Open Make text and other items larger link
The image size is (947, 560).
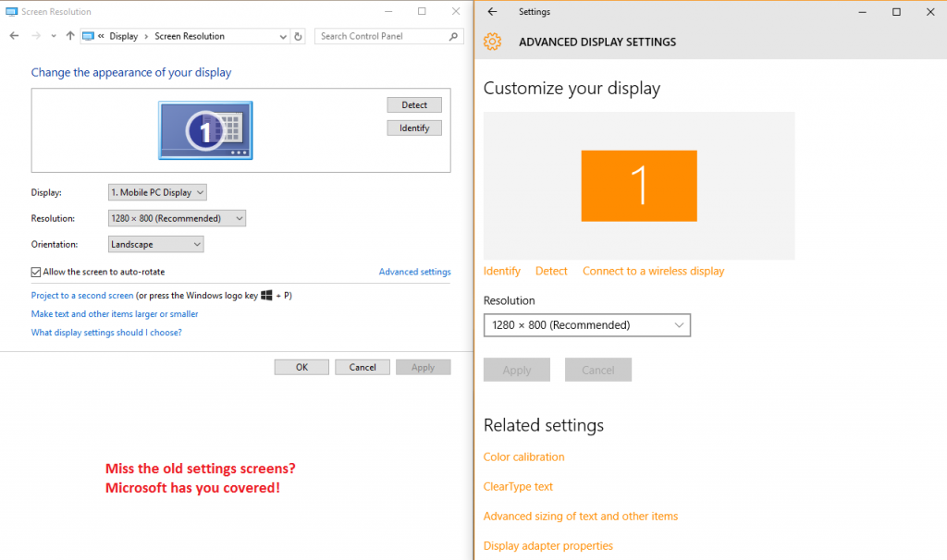pyautogui.click(x=115, y=314)
